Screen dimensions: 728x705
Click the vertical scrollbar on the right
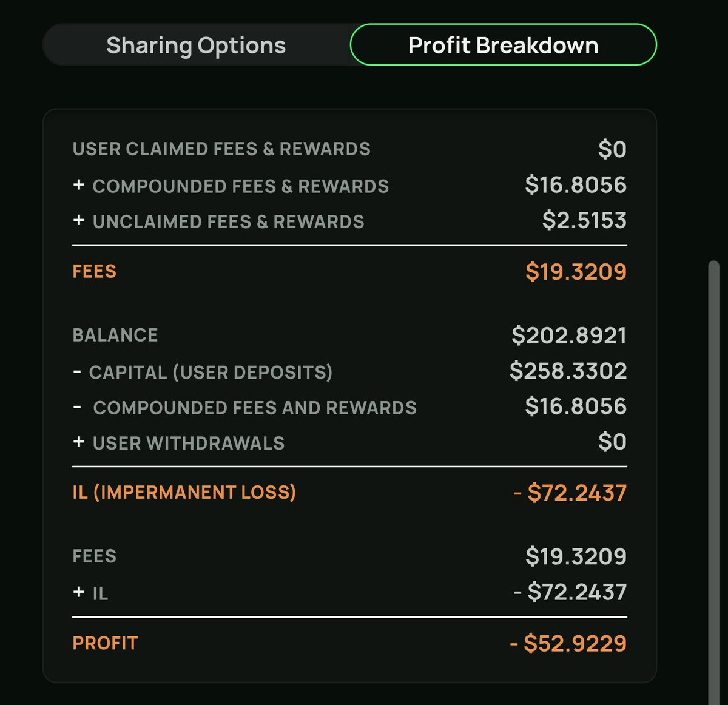click(713, 482)
